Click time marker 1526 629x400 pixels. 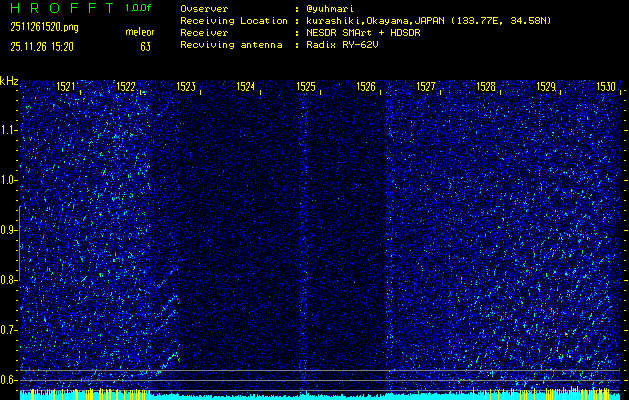[366, 86]
